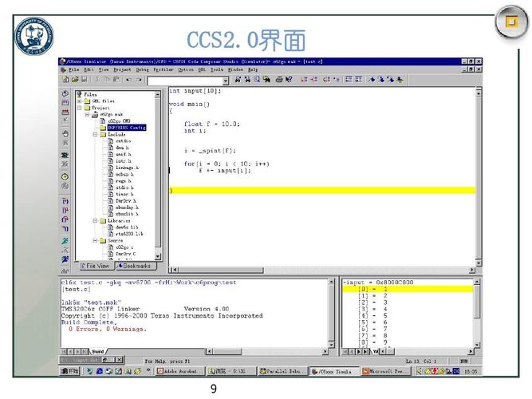Select stdio.h in the project tree
The height and width of the screenshot is (399, 532).
124,188
